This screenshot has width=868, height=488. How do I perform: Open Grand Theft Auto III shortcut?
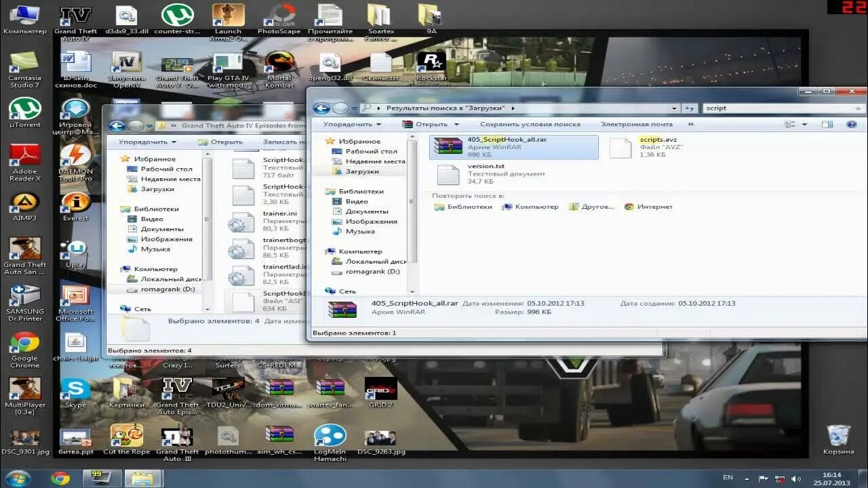(x=177, y=443)
